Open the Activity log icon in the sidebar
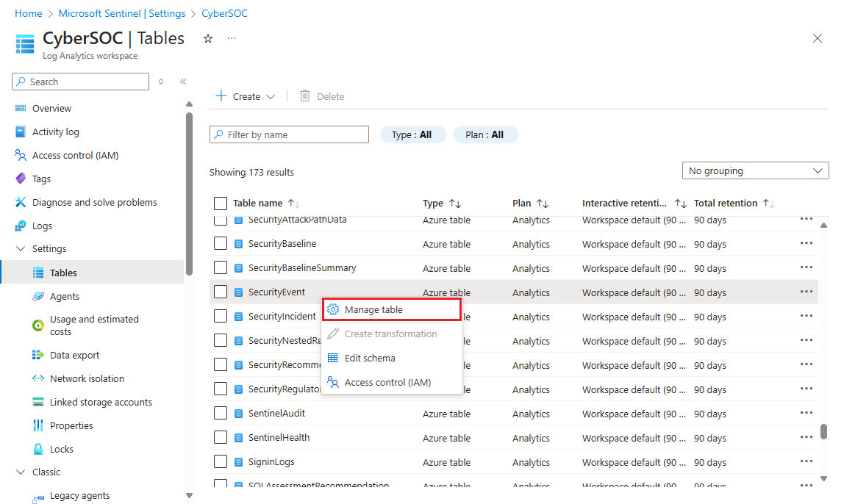This screenshot has height=504, width=844. pos(21,132)
